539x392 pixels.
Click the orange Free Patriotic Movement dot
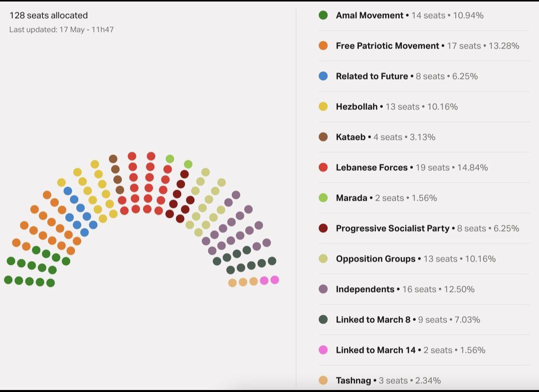pos(323,46)
